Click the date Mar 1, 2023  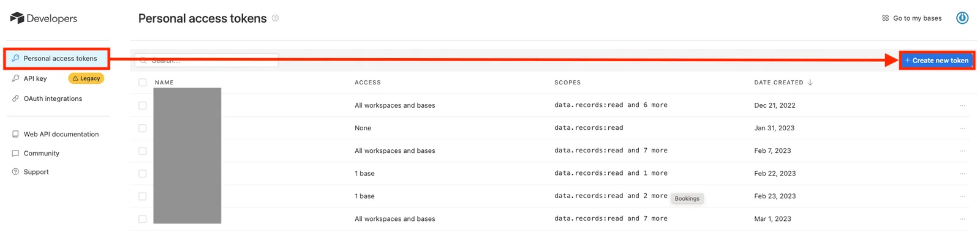(x=772, y=219)
